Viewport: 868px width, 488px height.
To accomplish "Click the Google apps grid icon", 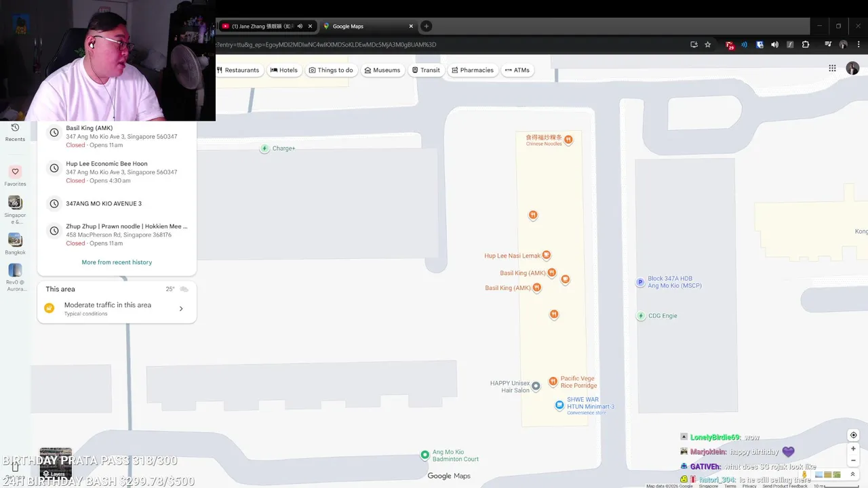I will tap(832, 68).
